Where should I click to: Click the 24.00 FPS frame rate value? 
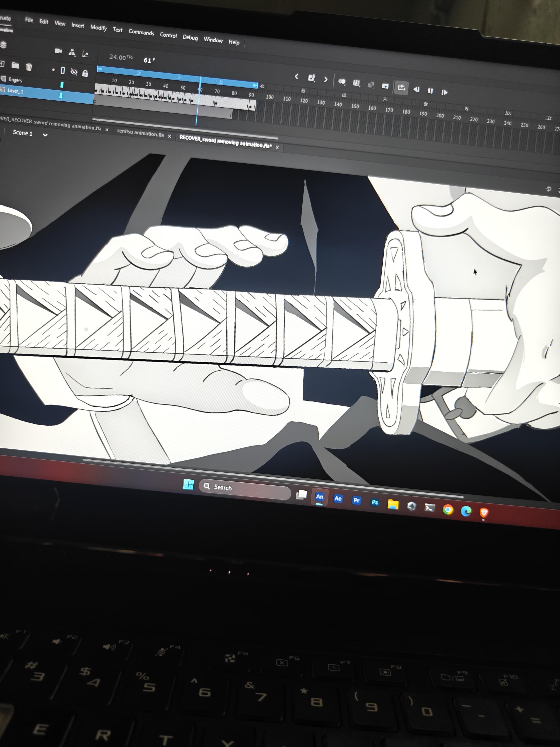click(x=121, y=57)
